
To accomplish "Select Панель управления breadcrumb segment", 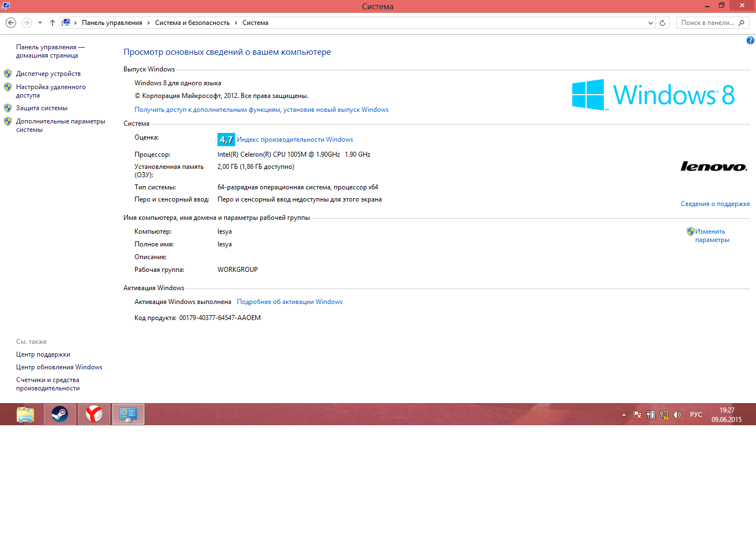I will (x=112, y=23).
